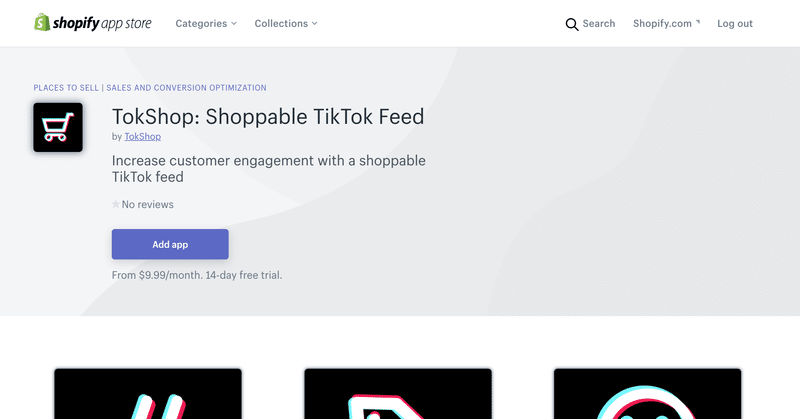The width and height of the screenshot is (800, 419).
Task: Open the second screenshot with price tag
Action: [398, 393]
